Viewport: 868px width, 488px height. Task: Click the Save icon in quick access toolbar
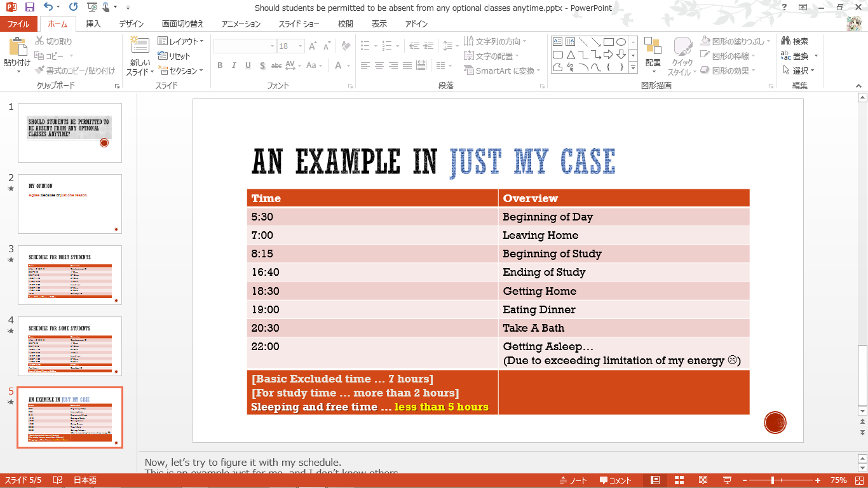(29, 8)
